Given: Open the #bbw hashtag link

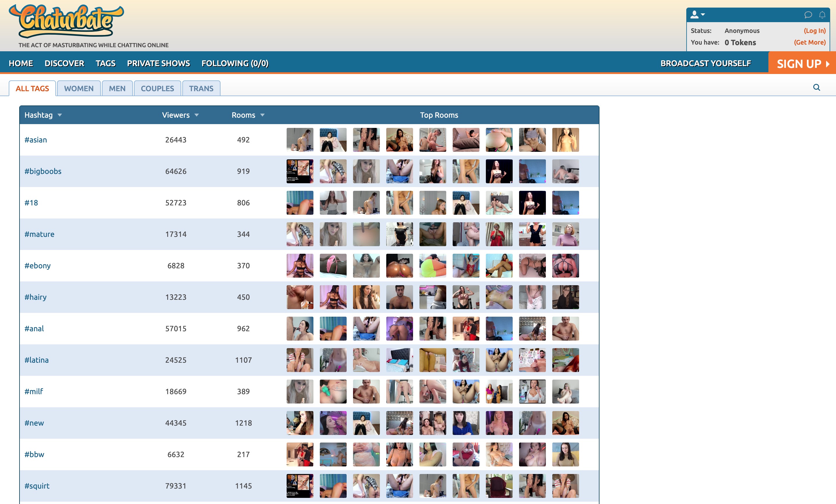Looking at the screenshot, I should click(34, 454).
